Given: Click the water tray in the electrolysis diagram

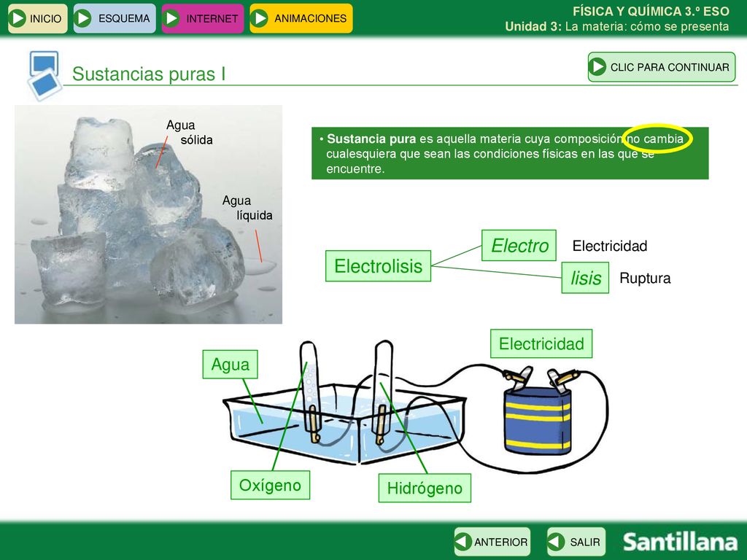Looking at the screenshot, I should pos(344,424).
